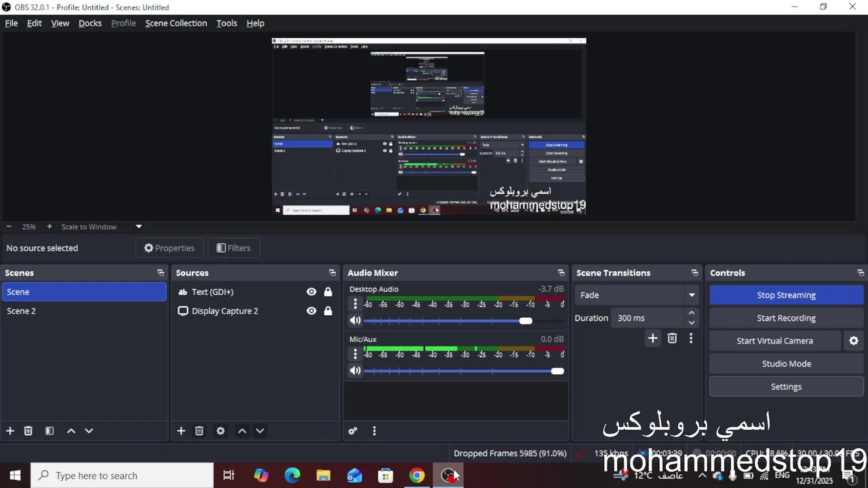Remove transition with the trash icon
This screenshot has height=488, width=868.
pyautogui.click(x=672, y=338)
